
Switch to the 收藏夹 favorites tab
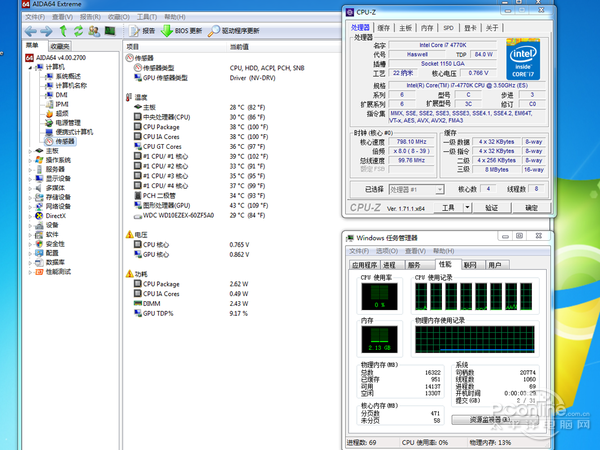click(x=59, y=46)
